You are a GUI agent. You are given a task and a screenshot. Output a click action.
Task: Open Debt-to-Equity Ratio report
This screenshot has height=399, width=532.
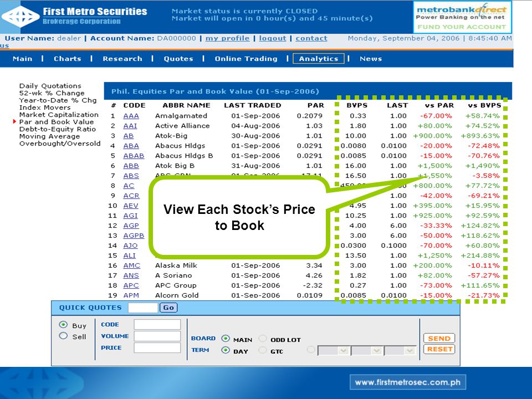tap(57, 129)
